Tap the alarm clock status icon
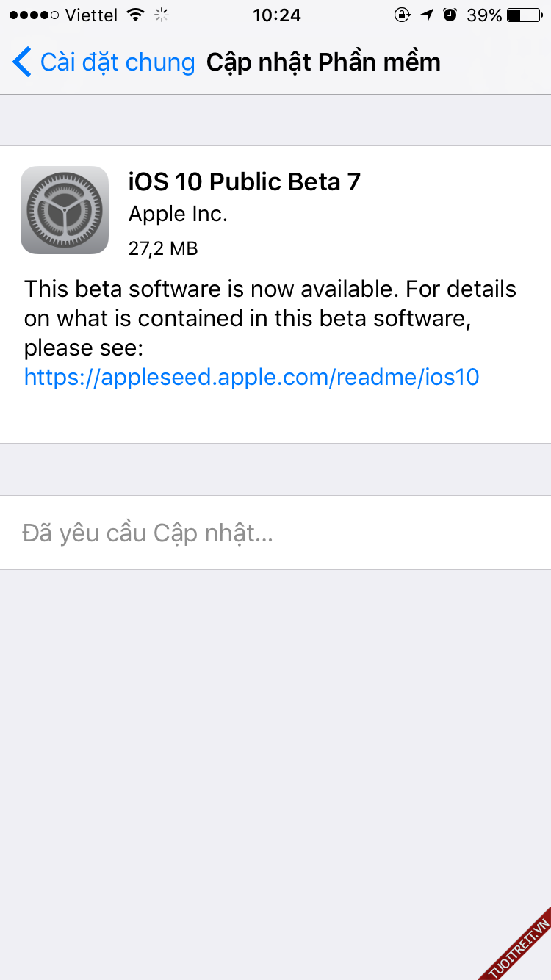The height and width of the screenshot is (980, 551). [x=450, y=15]
